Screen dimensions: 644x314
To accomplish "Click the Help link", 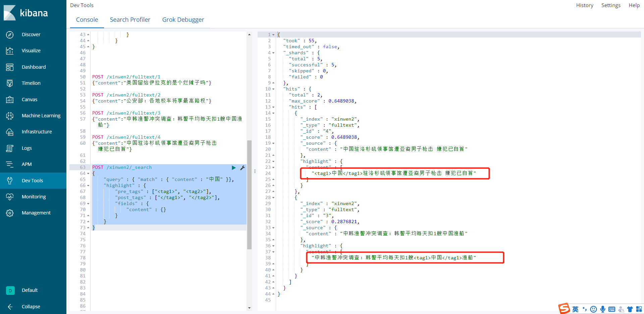I will coord(634,5).
